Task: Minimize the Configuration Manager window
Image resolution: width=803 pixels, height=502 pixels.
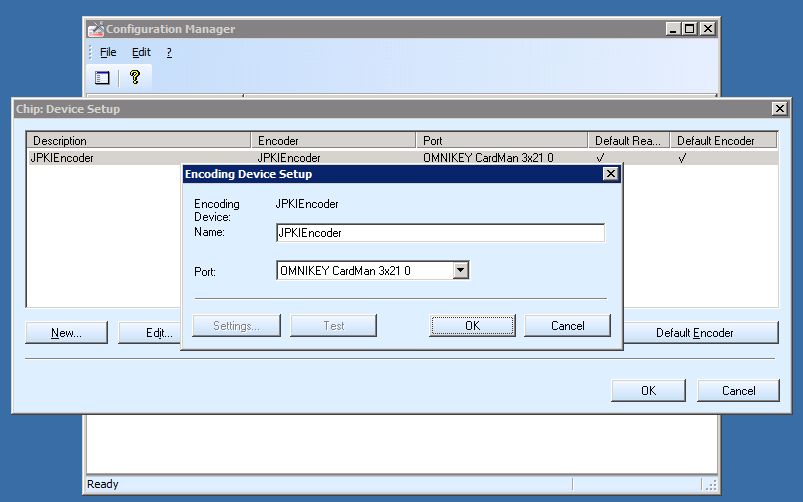Action: pos(672,29)
